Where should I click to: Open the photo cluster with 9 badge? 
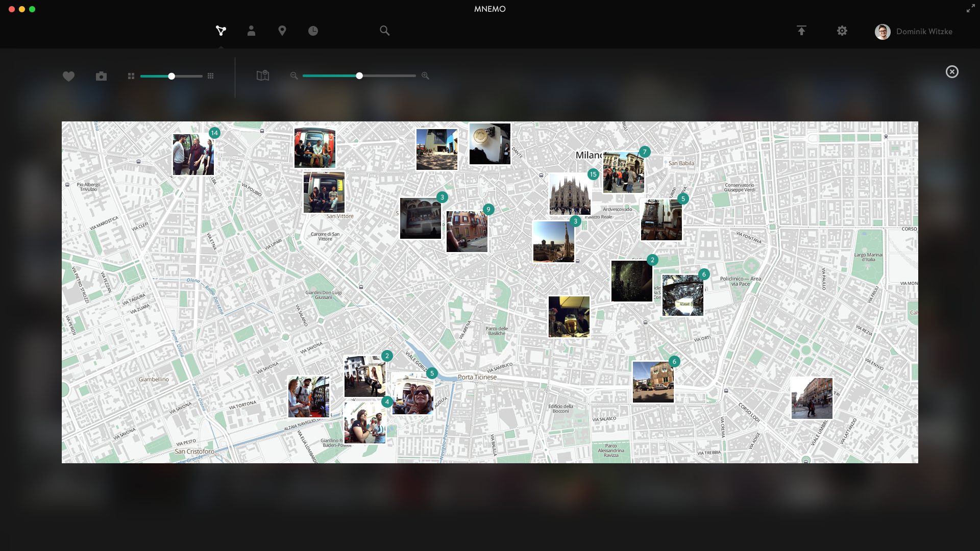pos(467,232)
